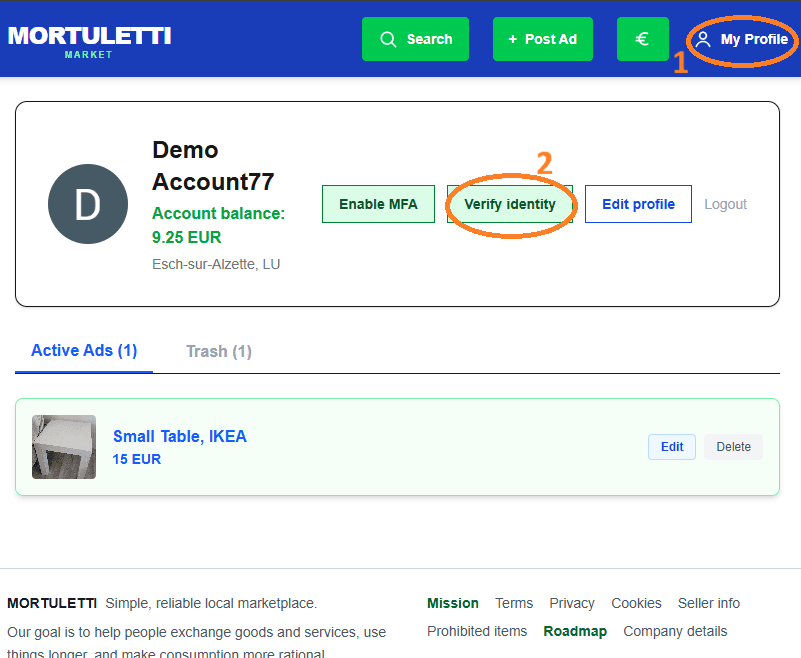The height and width of the screenshot is (658, 801).
Task: Click the 15 EUR price text
Action: [136, 459]
